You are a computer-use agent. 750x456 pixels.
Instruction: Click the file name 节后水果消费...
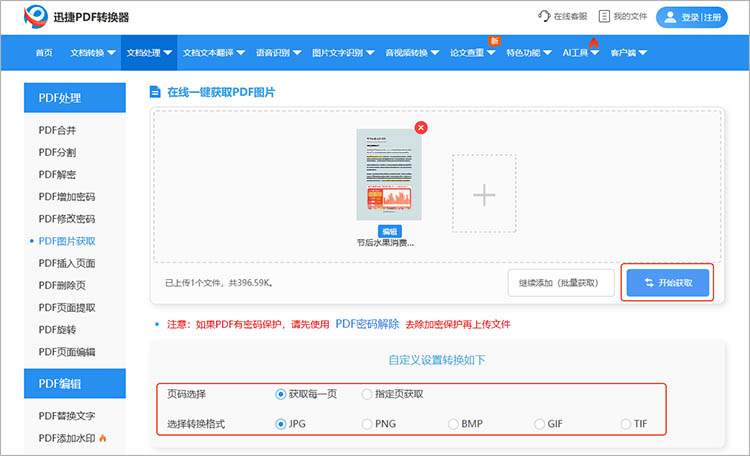(x=385, y=243)
